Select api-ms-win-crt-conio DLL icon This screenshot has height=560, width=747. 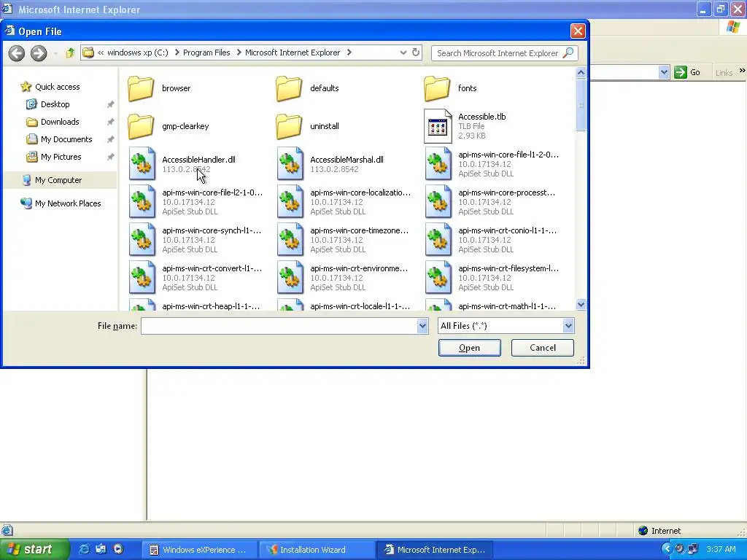438,239
